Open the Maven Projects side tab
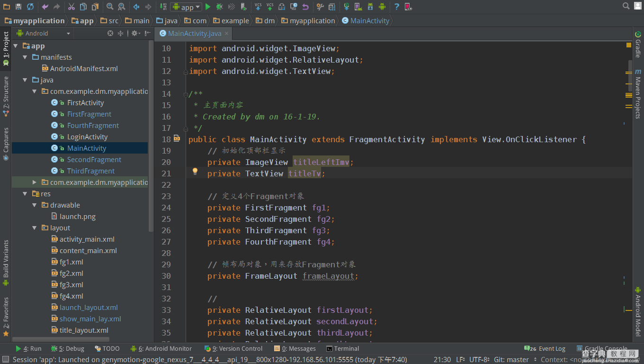Viewport: 644px width, 364px height. pos(638,94)
